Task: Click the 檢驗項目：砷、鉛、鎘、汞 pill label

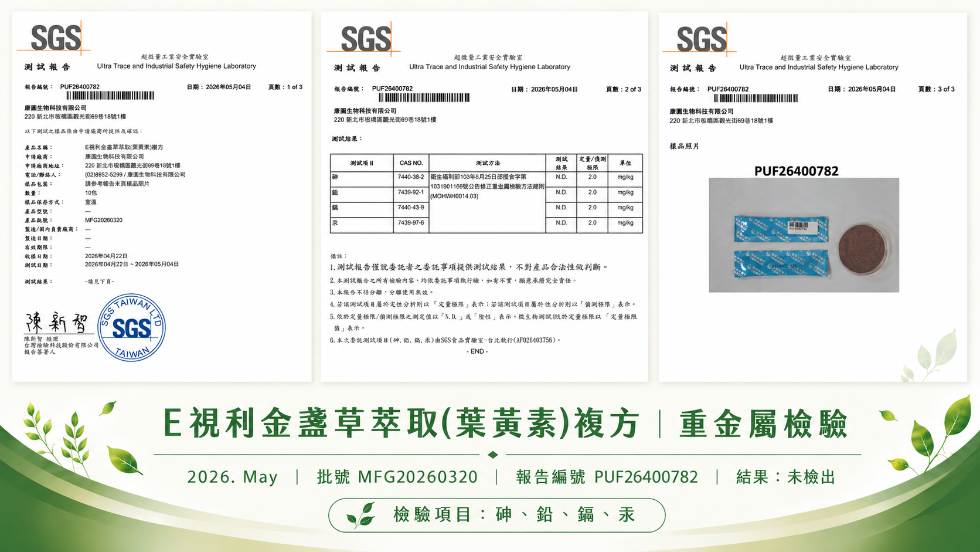Action: tap(515, 515)
